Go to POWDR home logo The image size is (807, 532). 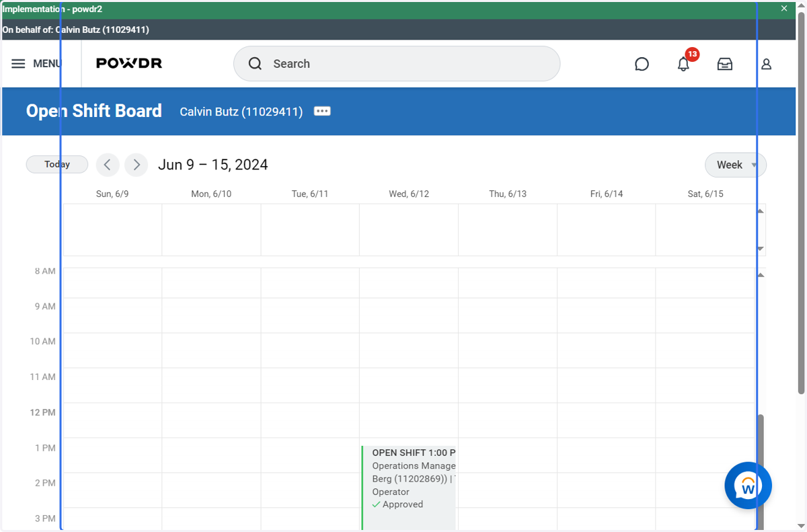click(x=129, y=63)
